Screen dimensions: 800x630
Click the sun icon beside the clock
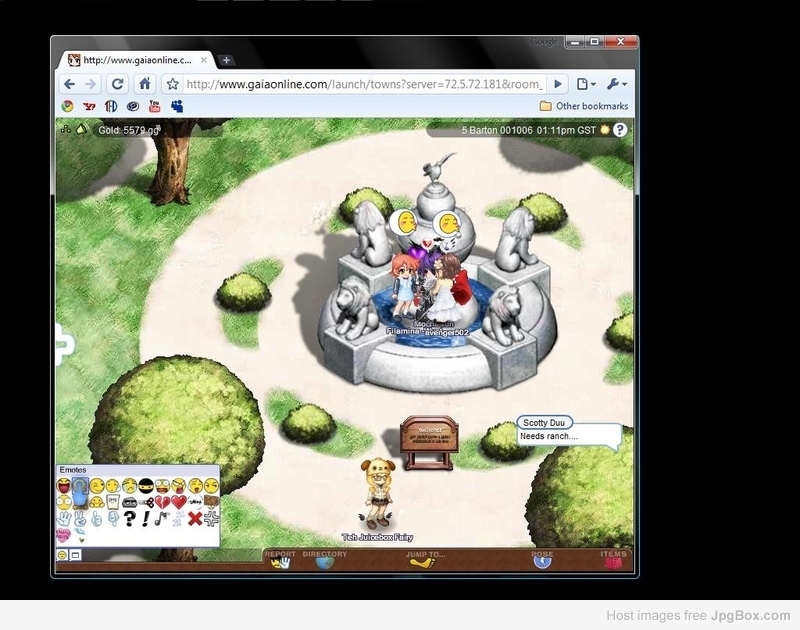605,130
